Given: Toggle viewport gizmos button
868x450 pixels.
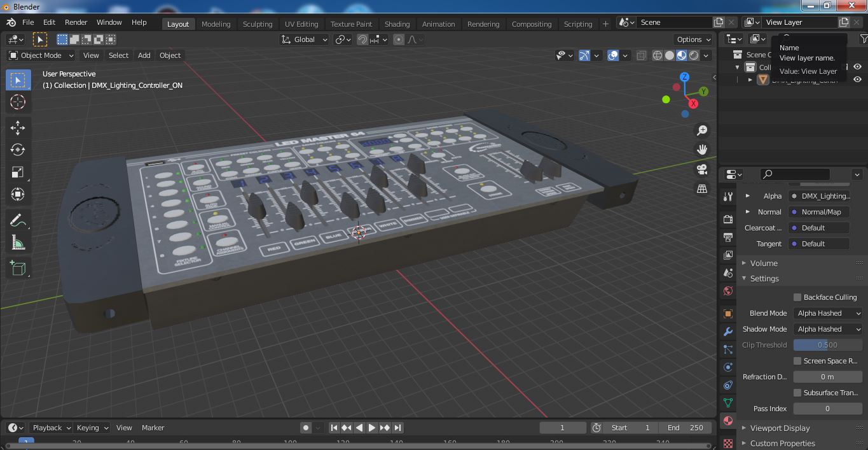Looking at the screenshot, I should [x=584, y=55].
